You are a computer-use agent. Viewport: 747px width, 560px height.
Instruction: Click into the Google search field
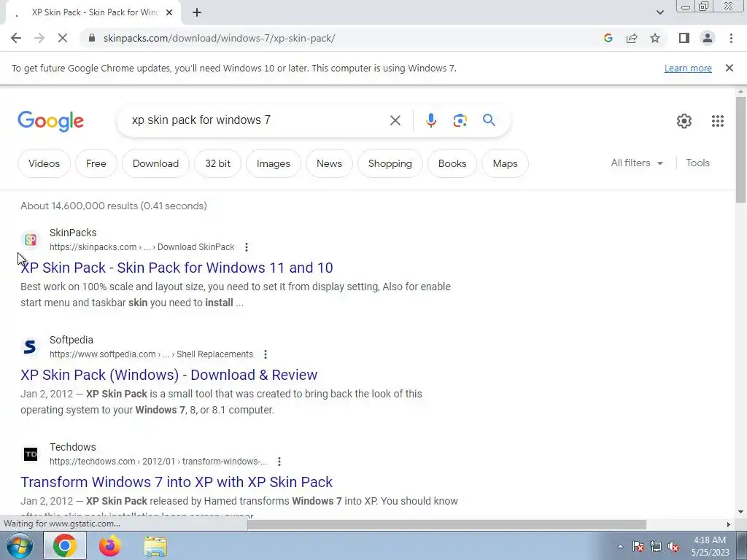click(x=258, y=120)
